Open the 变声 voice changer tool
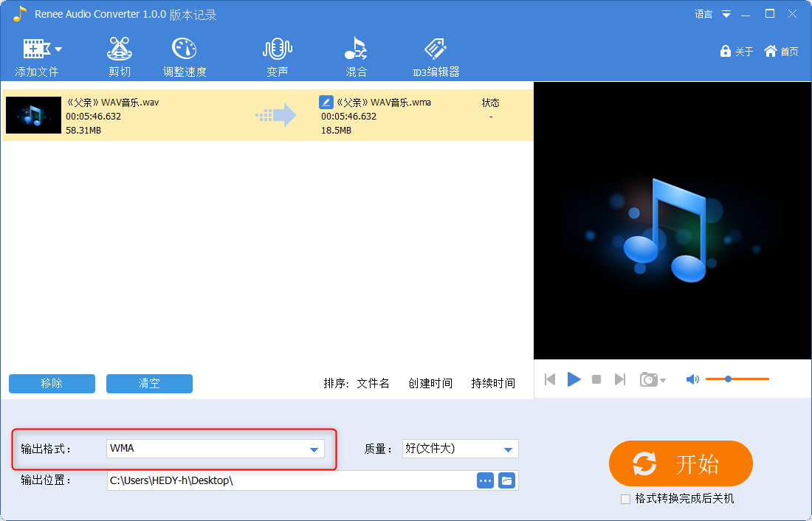This screenshot has height=521, width=812. point(277,57)
